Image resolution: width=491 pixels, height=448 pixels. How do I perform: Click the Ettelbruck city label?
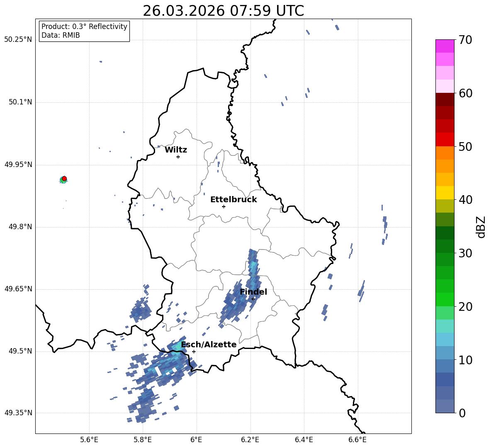[x=233, y=200]
